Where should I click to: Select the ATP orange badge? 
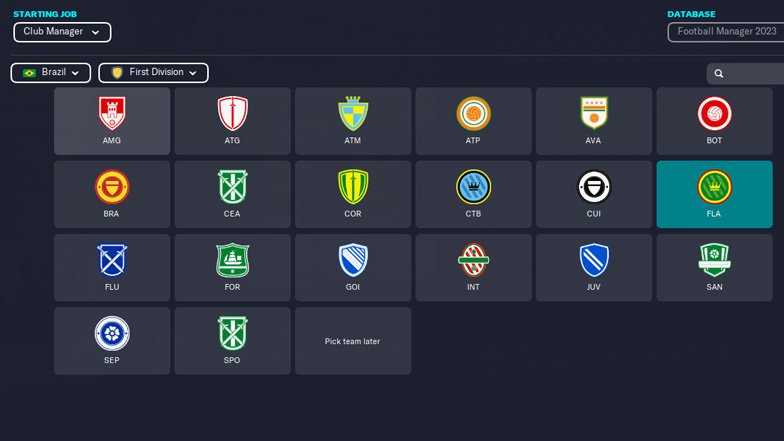[473, 114]
